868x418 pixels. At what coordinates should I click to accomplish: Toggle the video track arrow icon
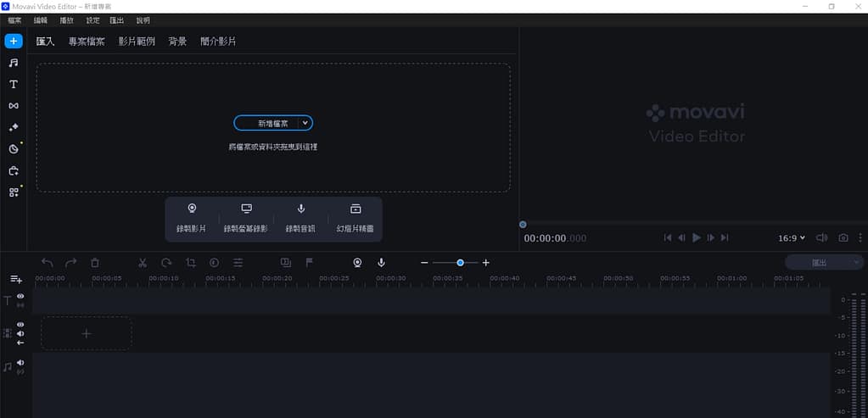coord(20,343)
